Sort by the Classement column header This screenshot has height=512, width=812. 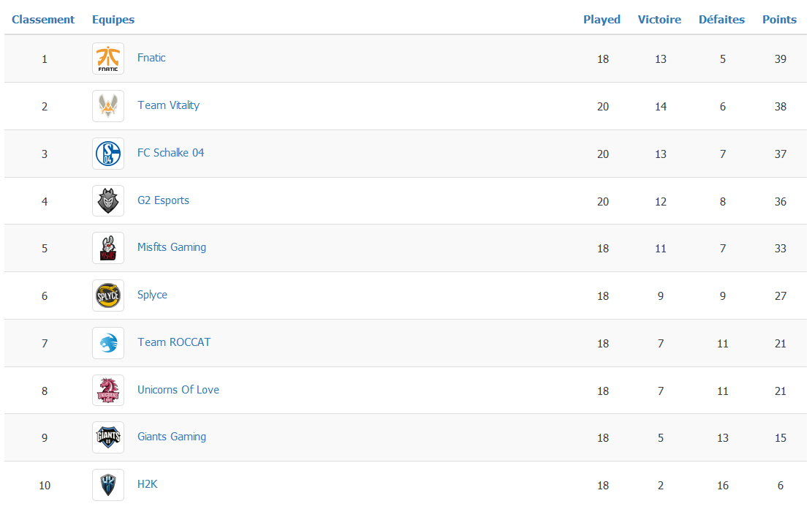point(43,20)
